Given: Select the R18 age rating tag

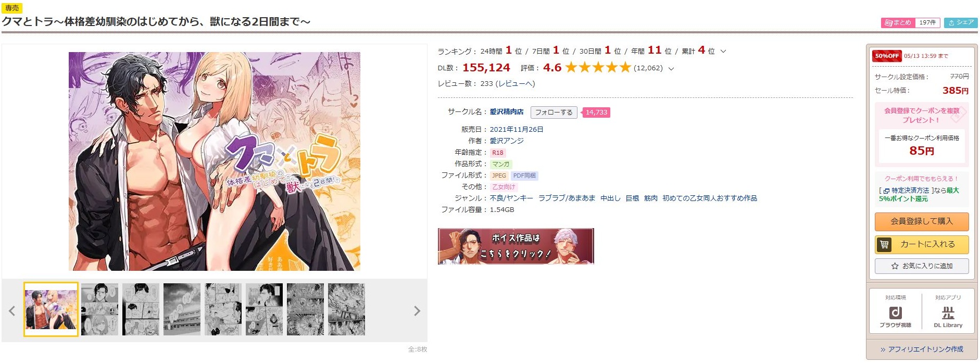Looking at the screenshot, I should (498, 153).
